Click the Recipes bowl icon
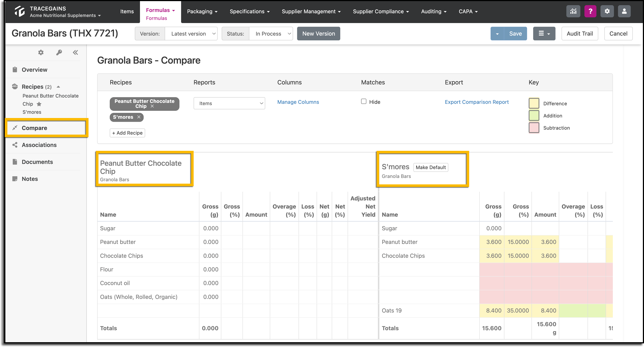The width and height of the screenshot is (644, 347). tap(15, 86)
